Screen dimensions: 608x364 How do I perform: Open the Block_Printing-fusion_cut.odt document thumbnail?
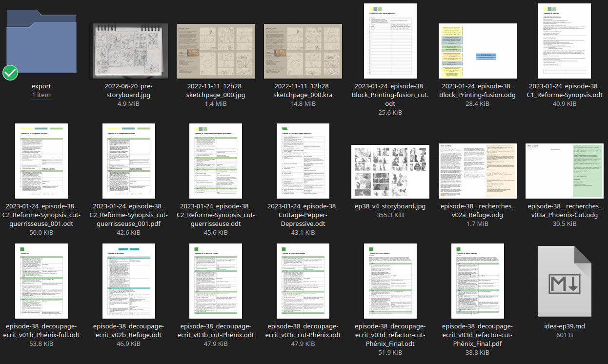click(390, 41)
